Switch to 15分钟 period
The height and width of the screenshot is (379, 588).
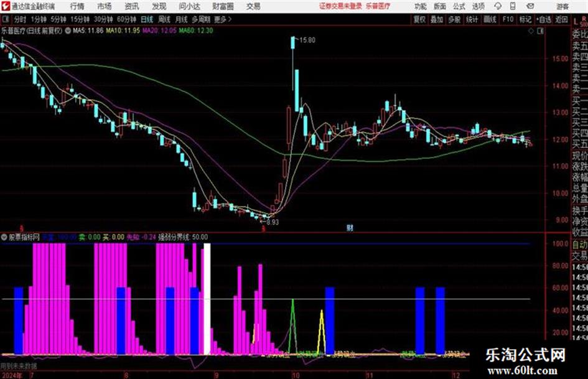[x=80, y=19]
